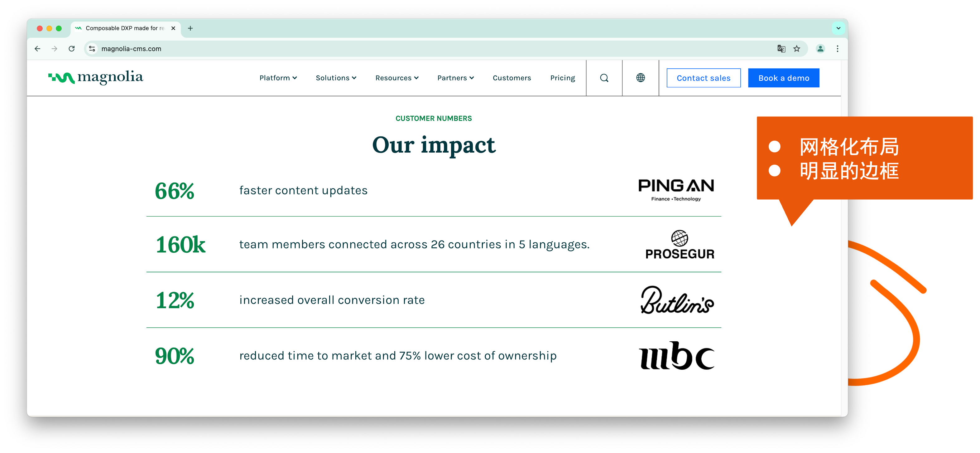Reload the current page
This screenshot has height=453, width=980.
tap(72, 49)
